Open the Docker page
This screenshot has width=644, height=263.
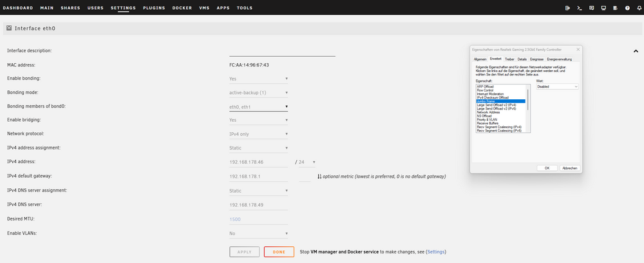click(182, 8)
